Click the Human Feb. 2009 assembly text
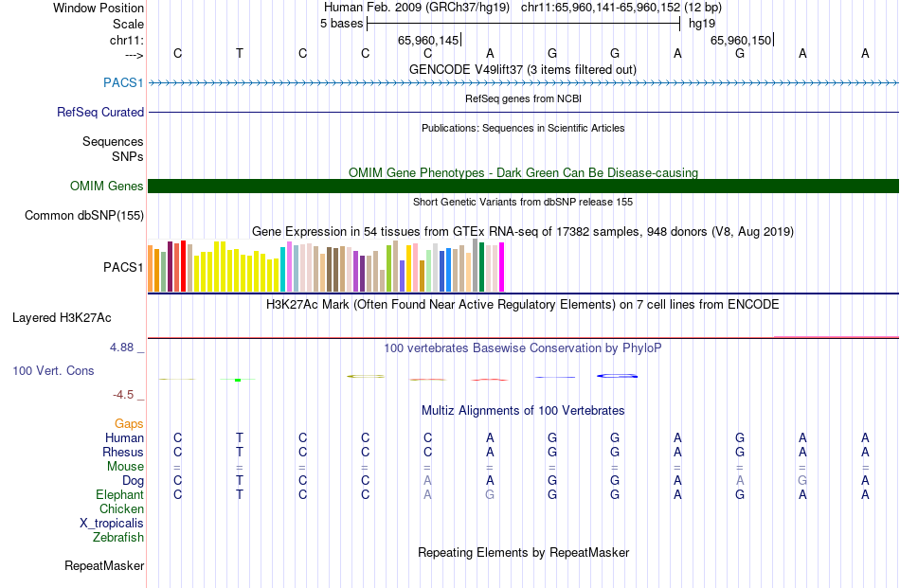The height and width of the screenshot is (588, 900). [x=417, y=8]
